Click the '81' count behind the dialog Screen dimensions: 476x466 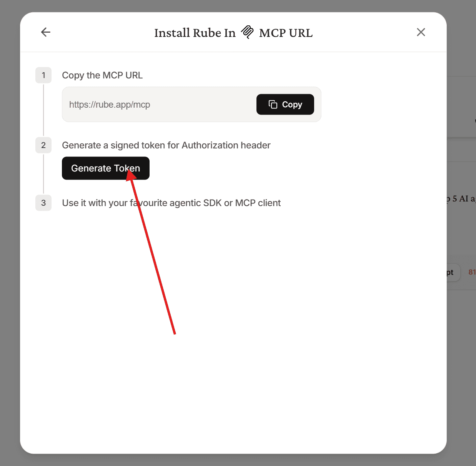click(472, 272)
